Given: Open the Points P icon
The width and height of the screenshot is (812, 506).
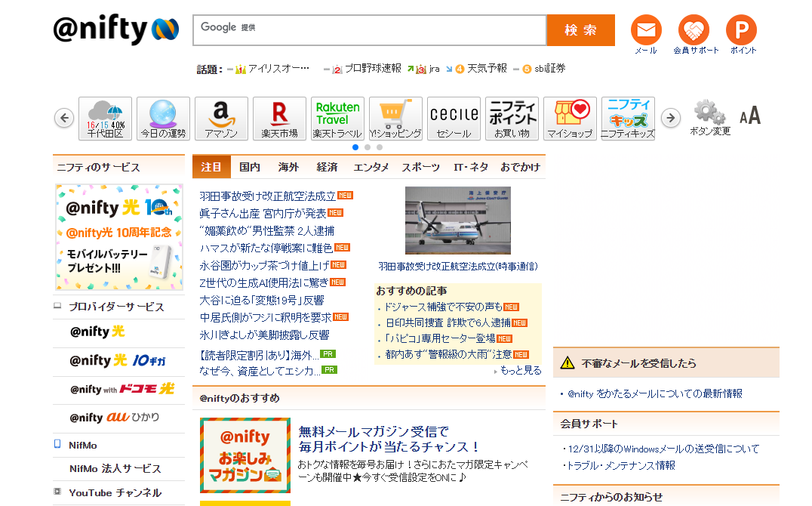Looking at the screenshot, I should [741, 30].
